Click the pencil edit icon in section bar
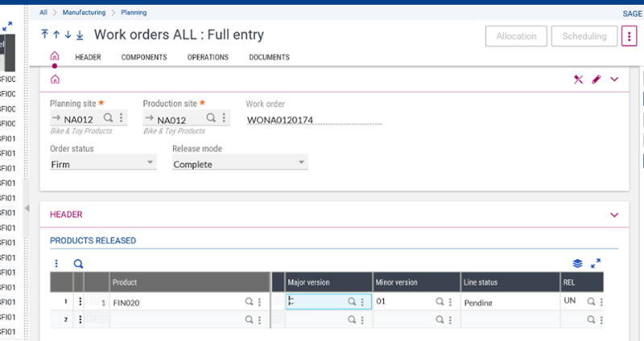This screenshot has width=644, height=341. [597, 80]
